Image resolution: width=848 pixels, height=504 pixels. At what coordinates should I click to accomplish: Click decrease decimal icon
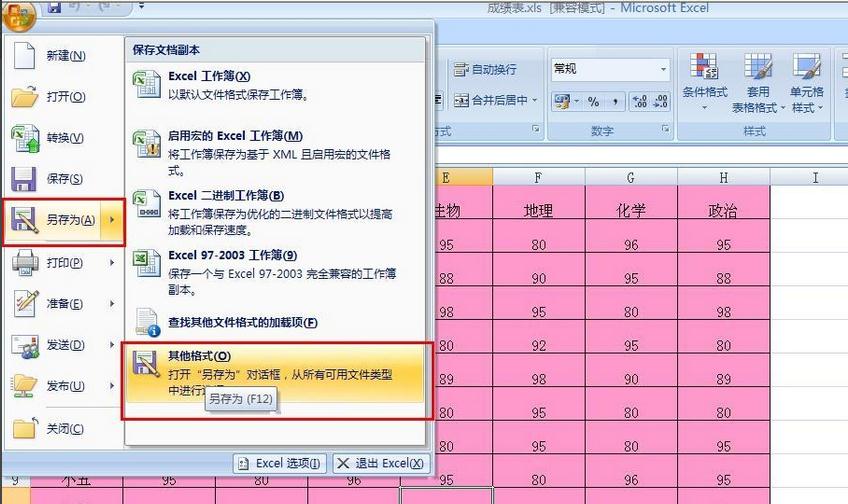660,101
